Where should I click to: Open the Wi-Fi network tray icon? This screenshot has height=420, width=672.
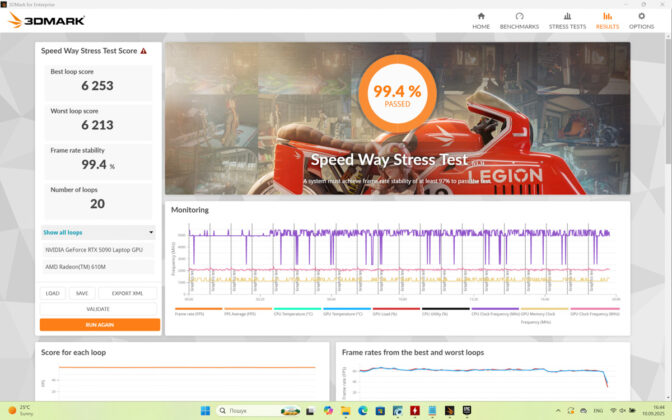613,411
